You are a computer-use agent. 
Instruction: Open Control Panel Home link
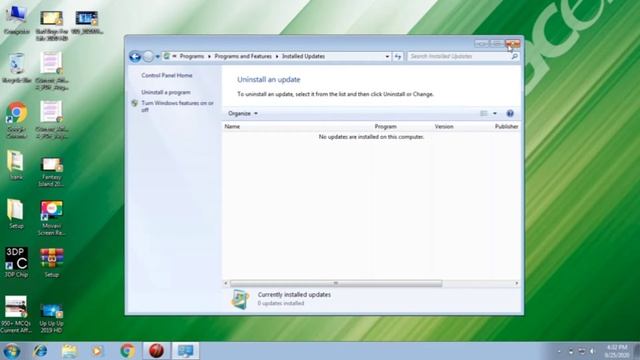point(167,75)
